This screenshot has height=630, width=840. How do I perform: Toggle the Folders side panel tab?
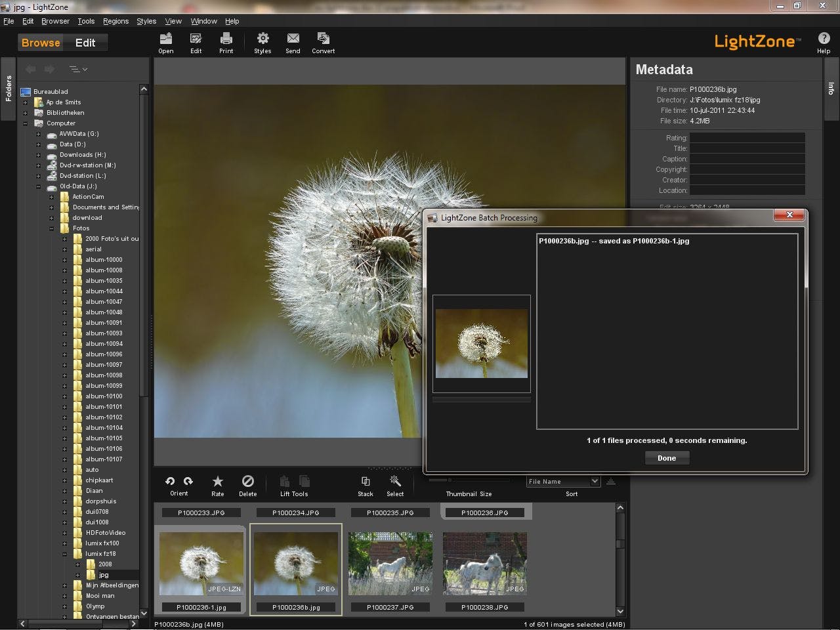click(9, 89)
